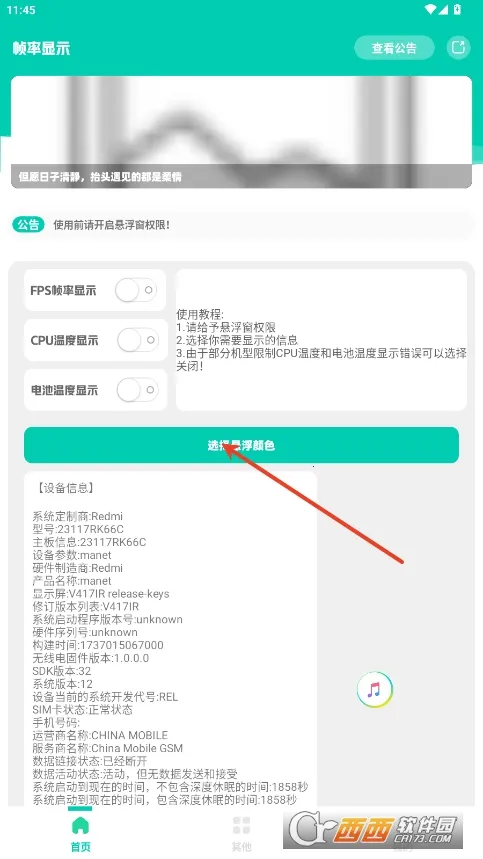Tap the green 公告 badge
The image size is (483, 859).
click(28, 225)
